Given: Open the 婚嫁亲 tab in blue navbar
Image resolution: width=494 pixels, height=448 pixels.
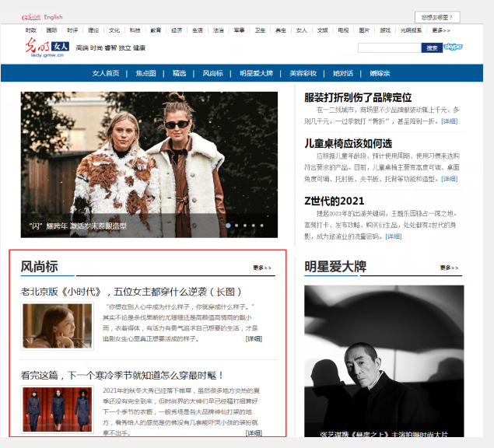Looking at the screenshot, I should point(380,73).
